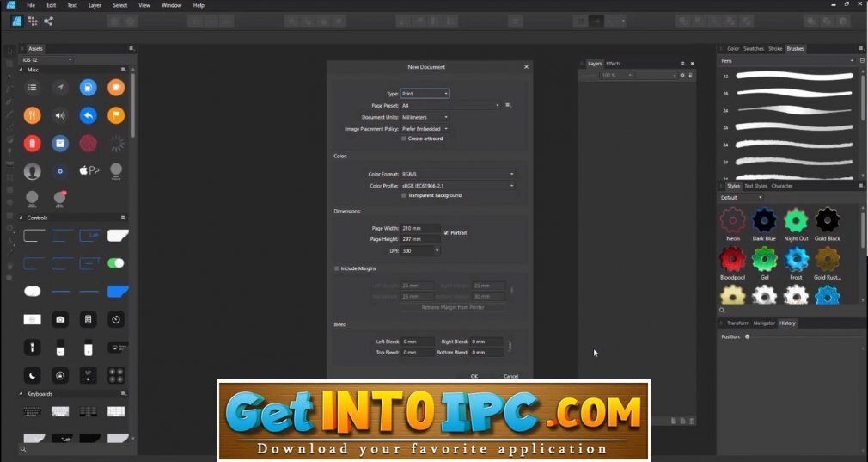The height and width of the screenshot is (462, 868).
Task: Open the Page Preset A4 dropdown
Action: coord(450,105)
